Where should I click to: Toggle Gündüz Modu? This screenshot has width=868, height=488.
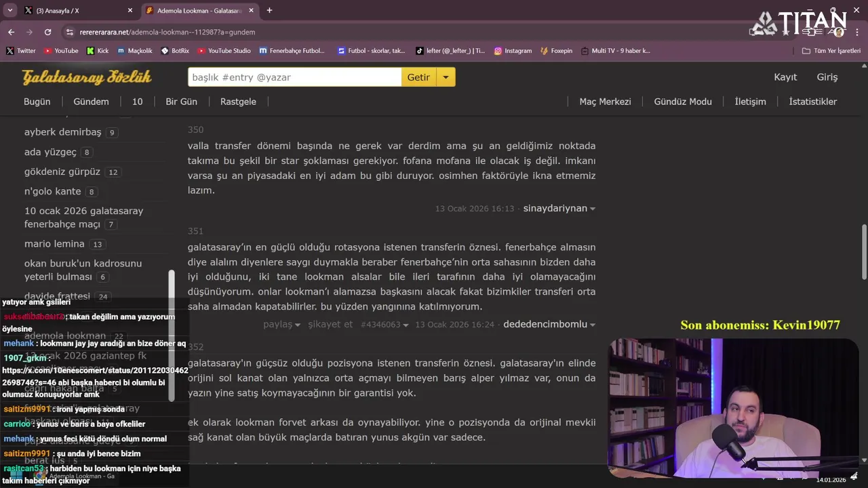pos(683,102)
